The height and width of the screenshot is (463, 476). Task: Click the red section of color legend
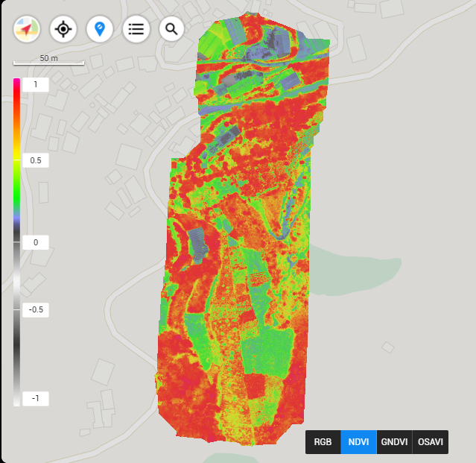(17, 119)
